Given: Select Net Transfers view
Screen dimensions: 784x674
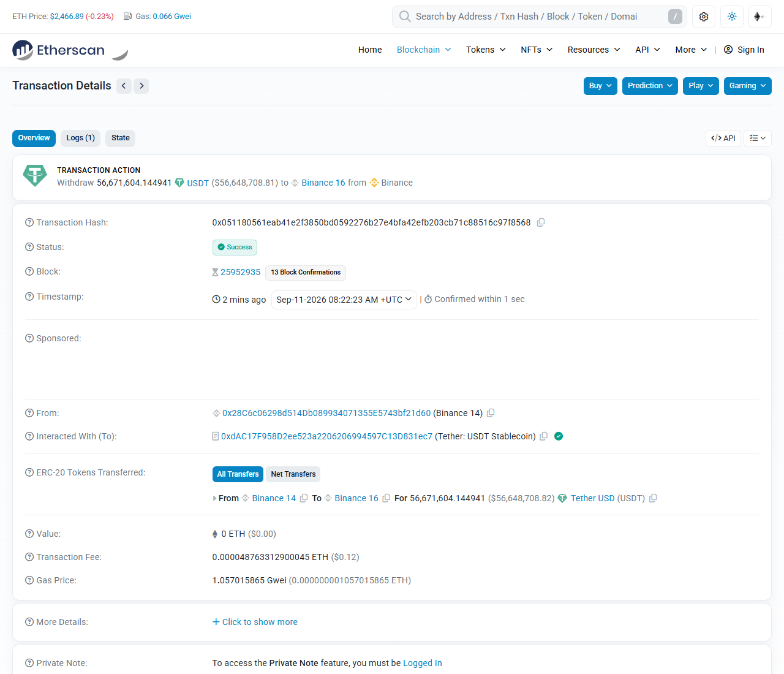Looking at the screenshot, I should coord(293,474).
